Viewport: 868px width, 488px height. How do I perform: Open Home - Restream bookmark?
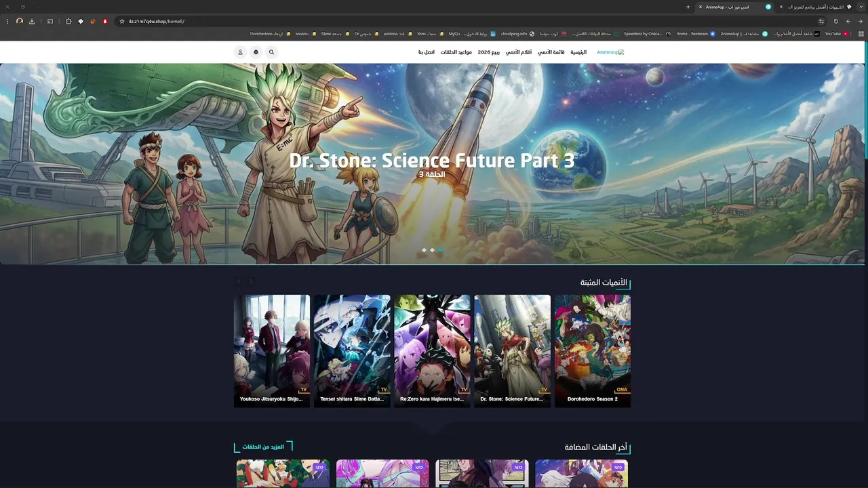click(x=695, y=33)
